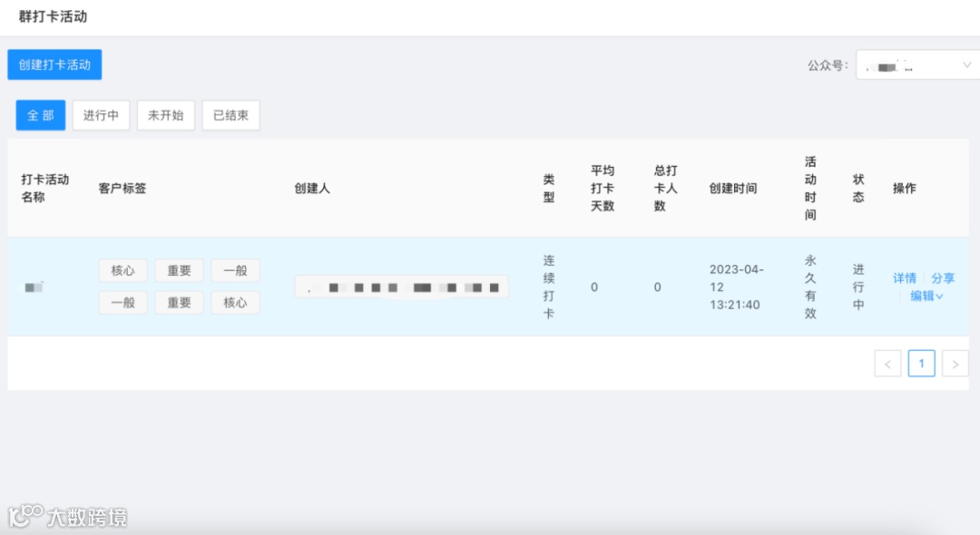Click the 群打卡活动 page title
The image size is (980, 535).
click(x=54, y=17)
